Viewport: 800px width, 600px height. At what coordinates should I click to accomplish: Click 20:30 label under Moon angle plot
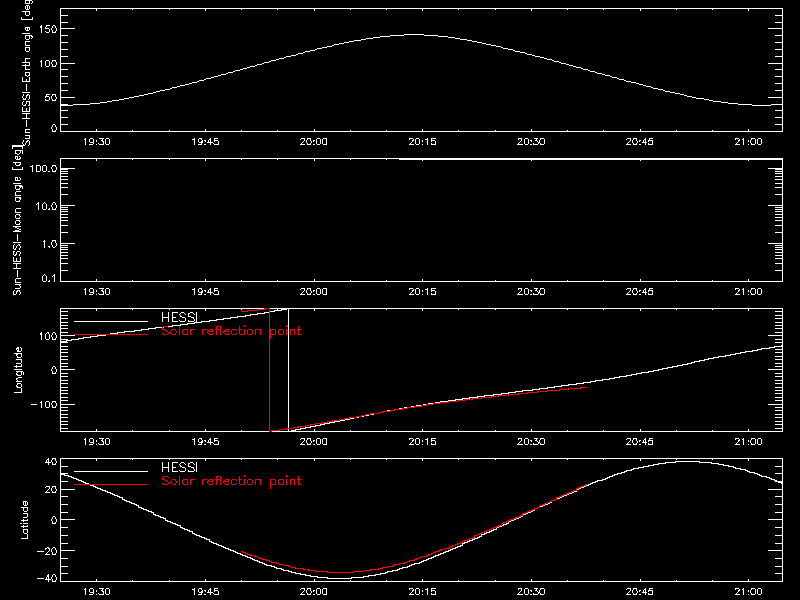531,292
